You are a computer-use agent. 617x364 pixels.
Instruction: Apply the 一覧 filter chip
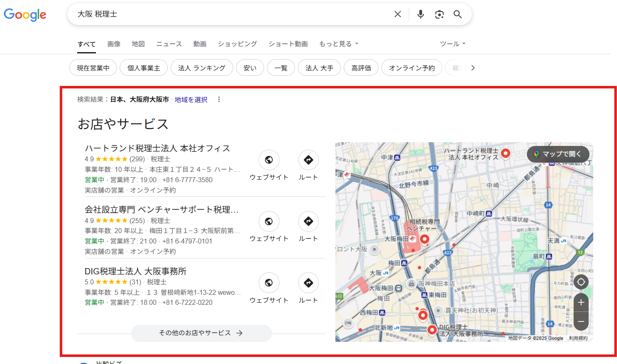[281, 68]
